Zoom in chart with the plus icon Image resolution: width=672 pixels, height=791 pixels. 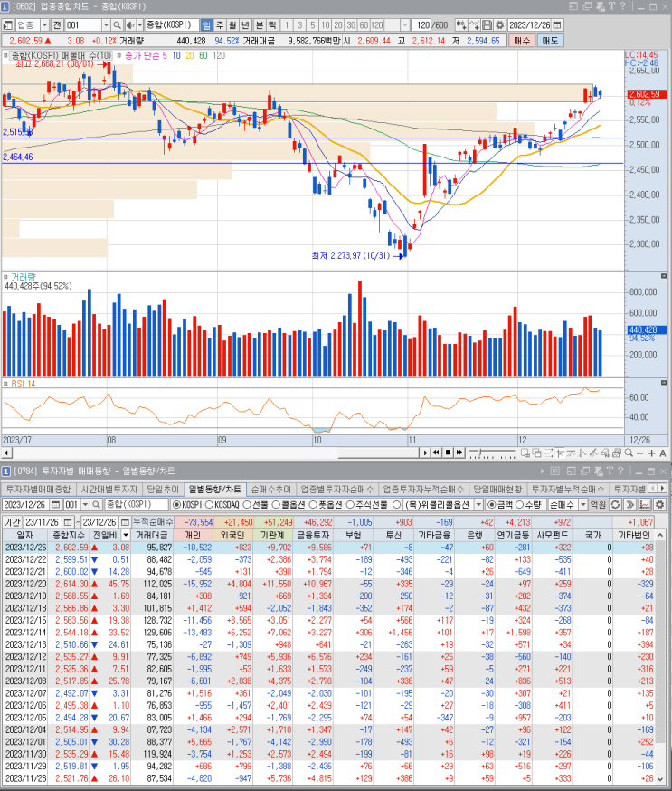pos(651,453)
